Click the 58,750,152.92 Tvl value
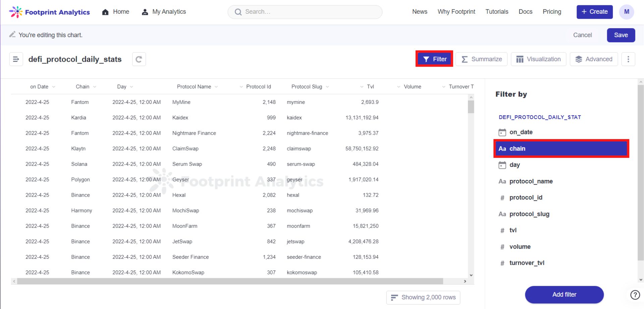 pyautogui.click(x=362, y=149)
